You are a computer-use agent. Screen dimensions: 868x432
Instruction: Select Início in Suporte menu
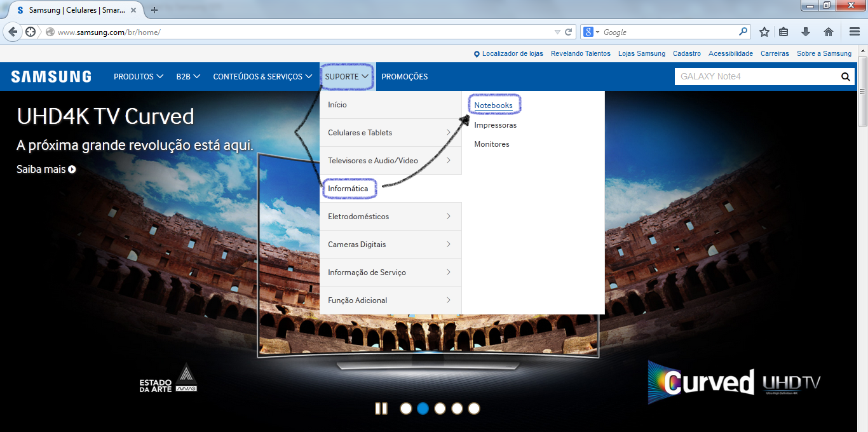click(391, 105)
